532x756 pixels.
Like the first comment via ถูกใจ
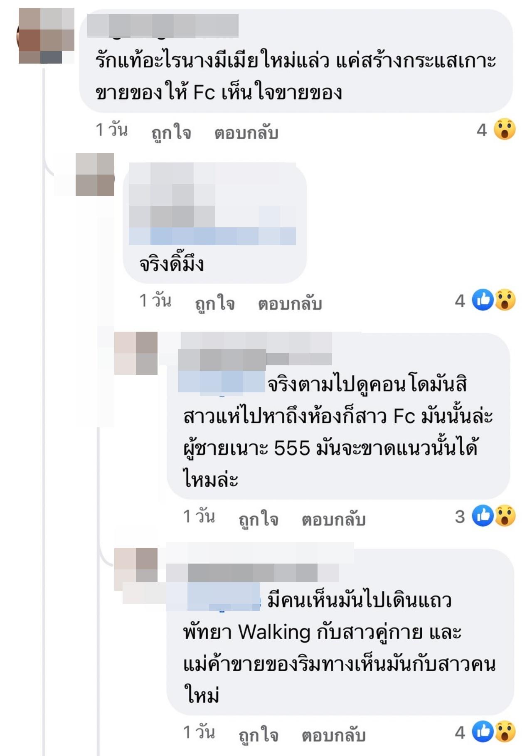click(x=171, y=133)
